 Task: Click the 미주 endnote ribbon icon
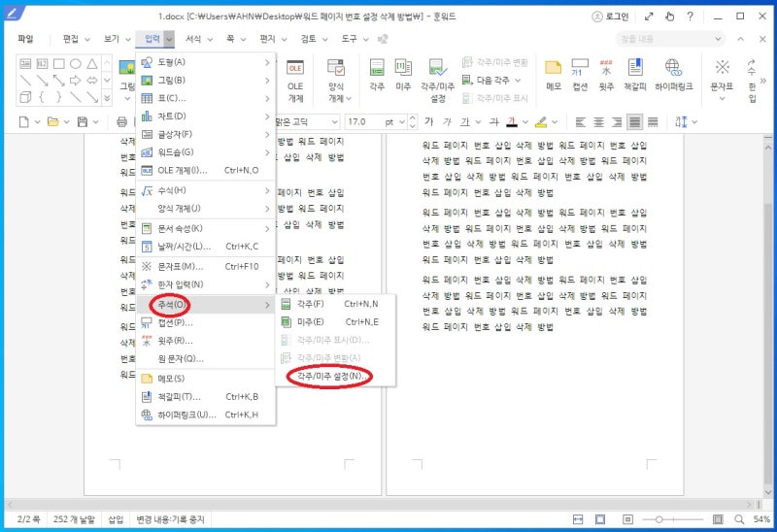click(403, 75)
